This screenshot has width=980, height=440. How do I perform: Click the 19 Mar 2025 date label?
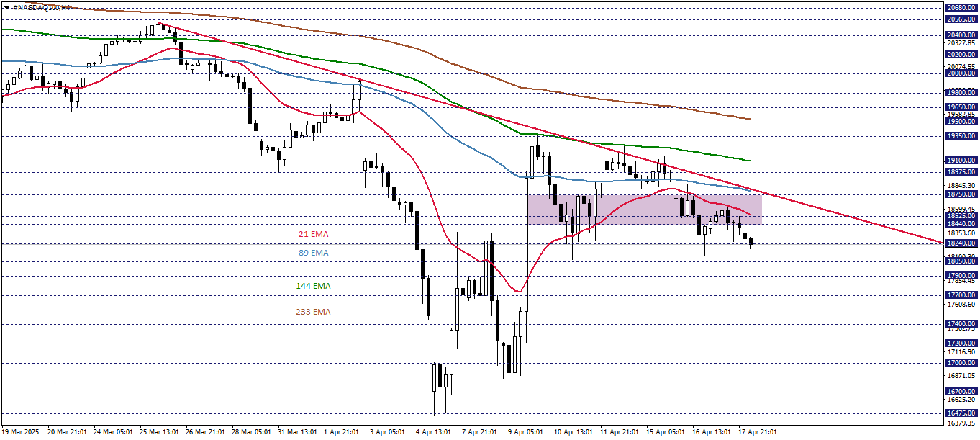point(21,432)
